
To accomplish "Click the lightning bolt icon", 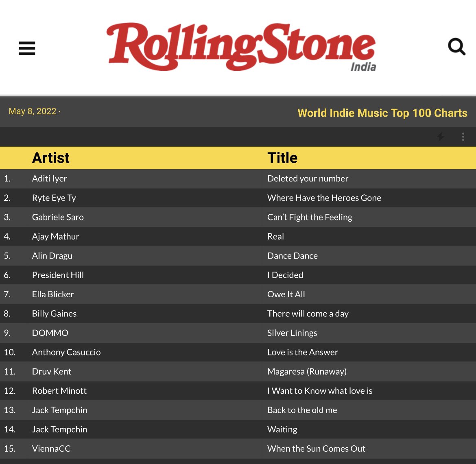I will (441, 137).
